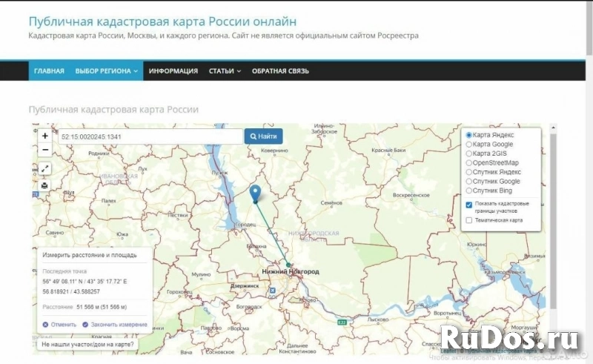This screenshot has height=364, width=593.
Task: Click Красные Баки label on map
Action: point(388,150)
